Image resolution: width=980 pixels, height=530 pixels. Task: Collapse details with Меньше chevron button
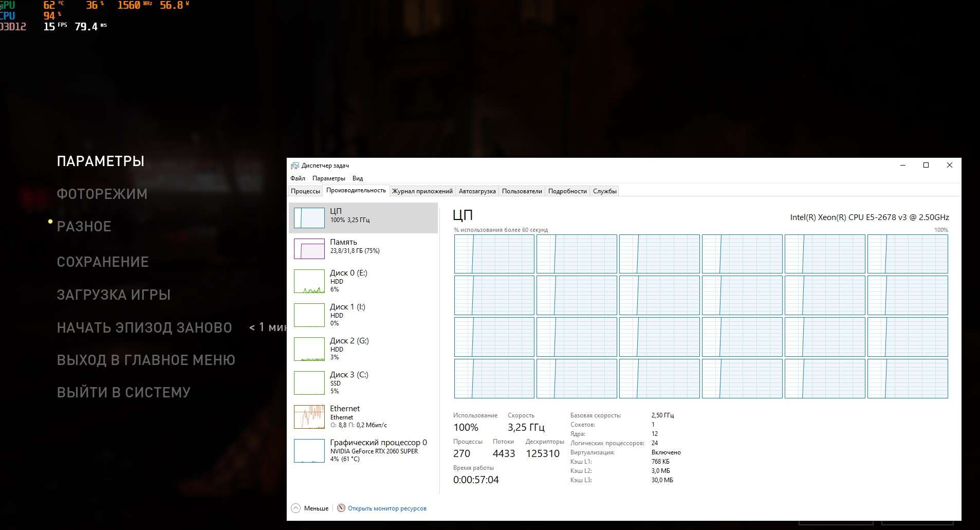(296, 508)
